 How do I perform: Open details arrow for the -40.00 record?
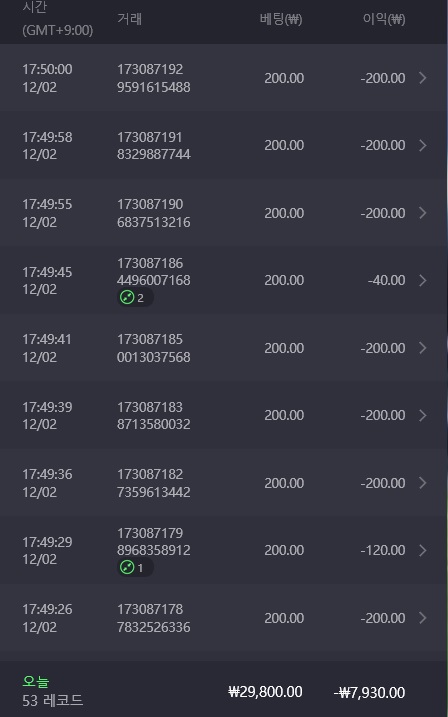tap(423, 280)
